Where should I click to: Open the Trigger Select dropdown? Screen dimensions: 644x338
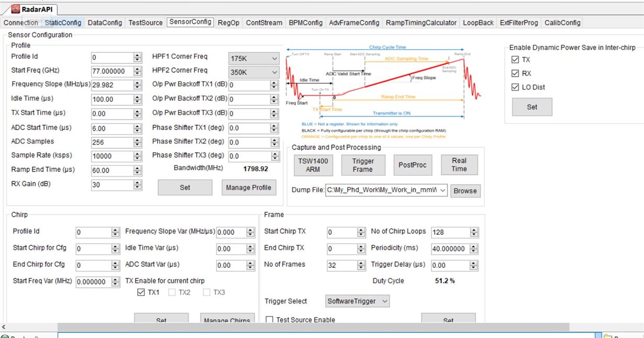click(x=357, y=301)
